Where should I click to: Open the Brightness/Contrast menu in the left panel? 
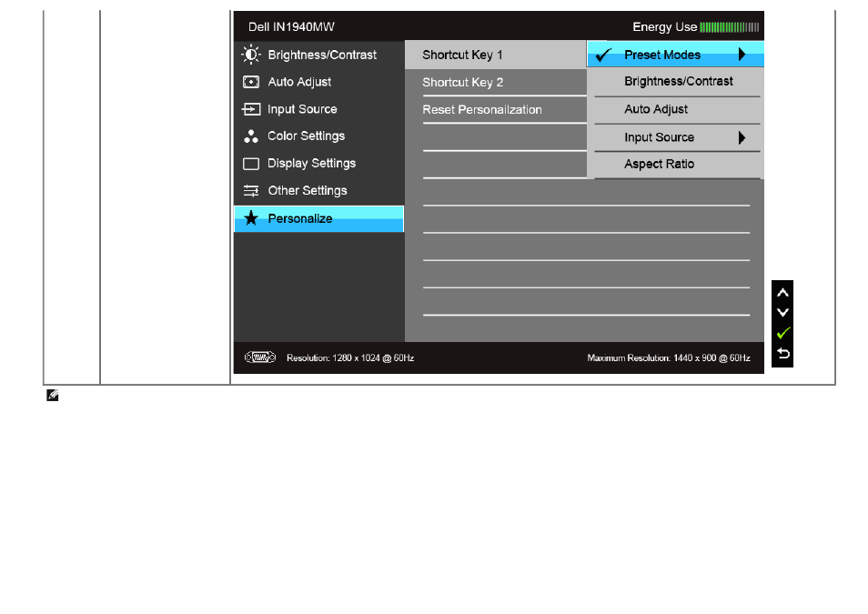318,55
